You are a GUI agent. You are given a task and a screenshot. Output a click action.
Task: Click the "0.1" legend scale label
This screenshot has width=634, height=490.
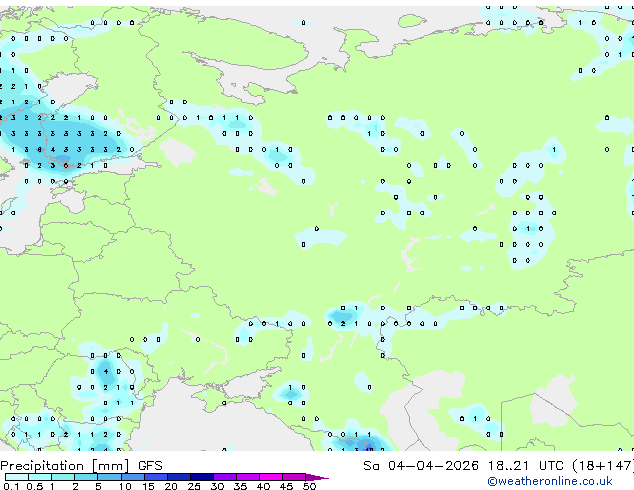coord(11,486)
